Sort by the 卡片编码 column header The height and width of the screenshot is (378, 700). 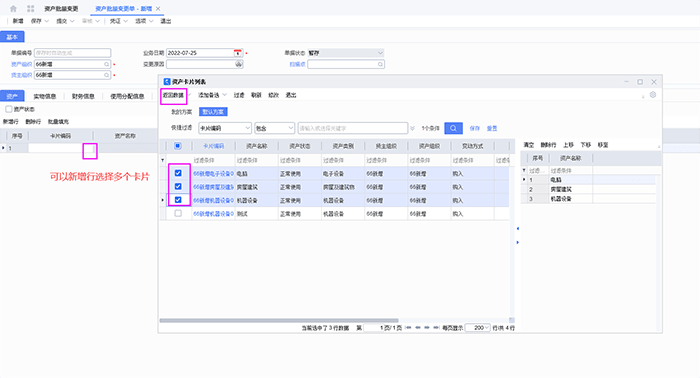tap(213, 146)
